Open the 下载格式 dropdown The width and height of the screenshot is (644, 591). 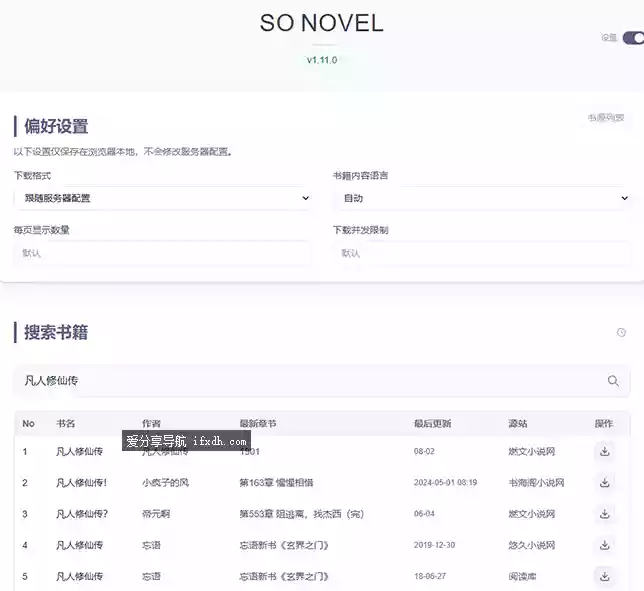[x=163, y=198]
